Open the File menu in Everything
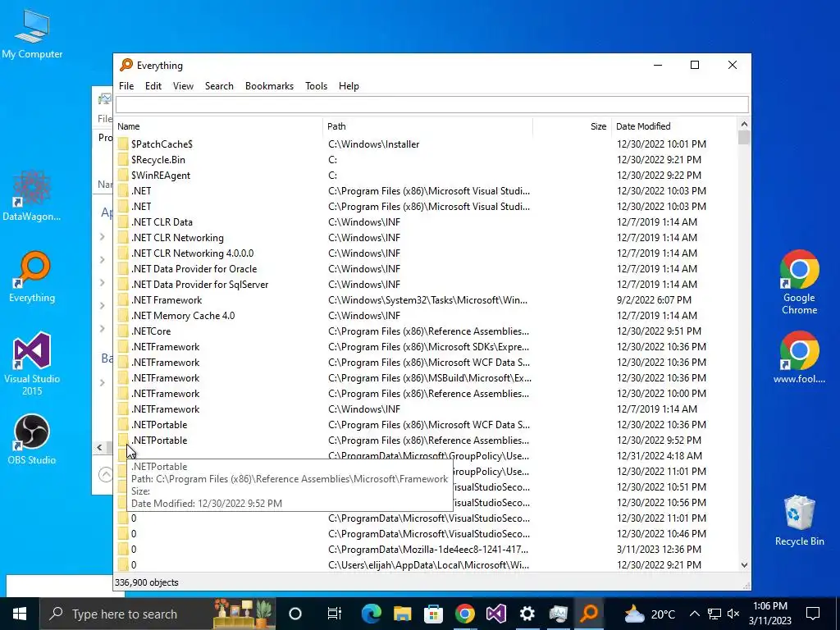This screenshot has height=630, width=840. 126,85
